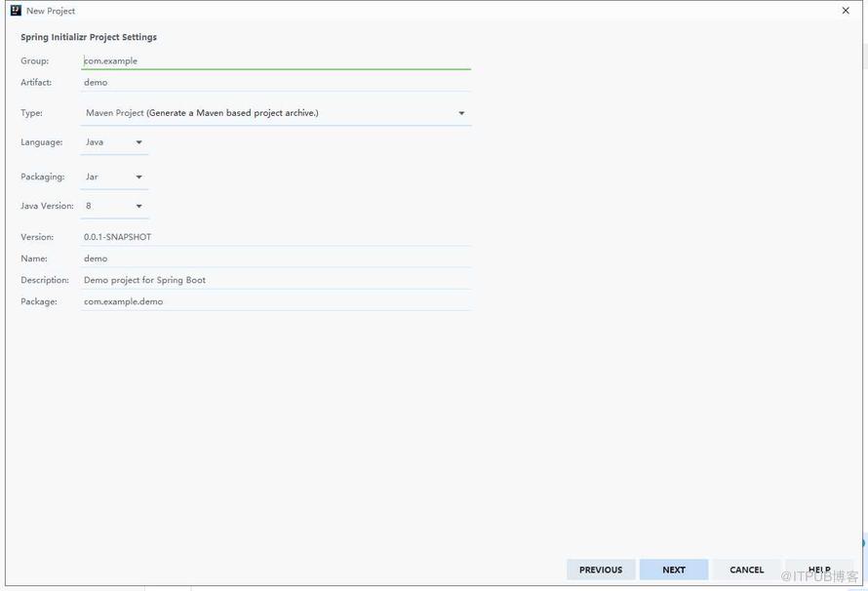Viewport: 868px width, 591px height.
Task: Expand the Language dropdown showing Java
Action: [114, 142]
